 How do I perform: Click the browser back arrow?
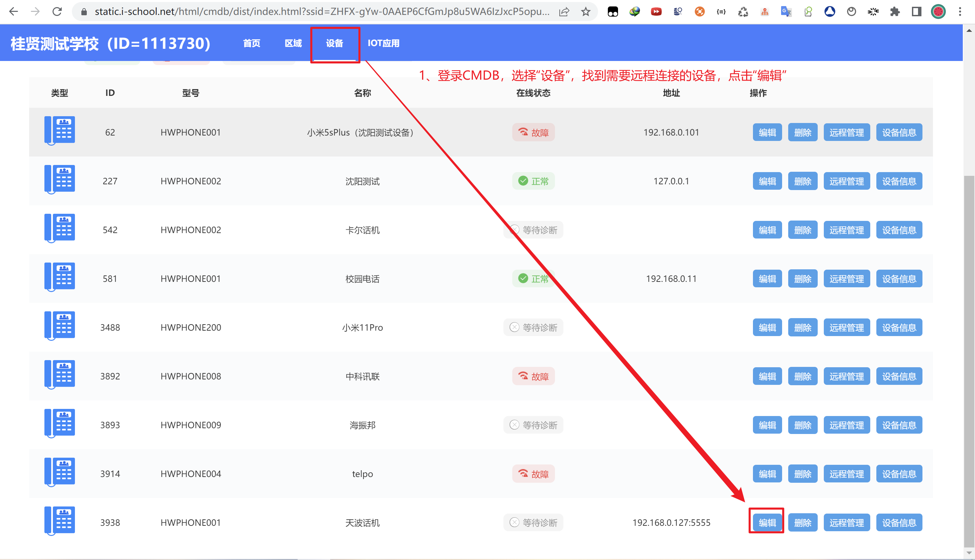coord(14,12)
